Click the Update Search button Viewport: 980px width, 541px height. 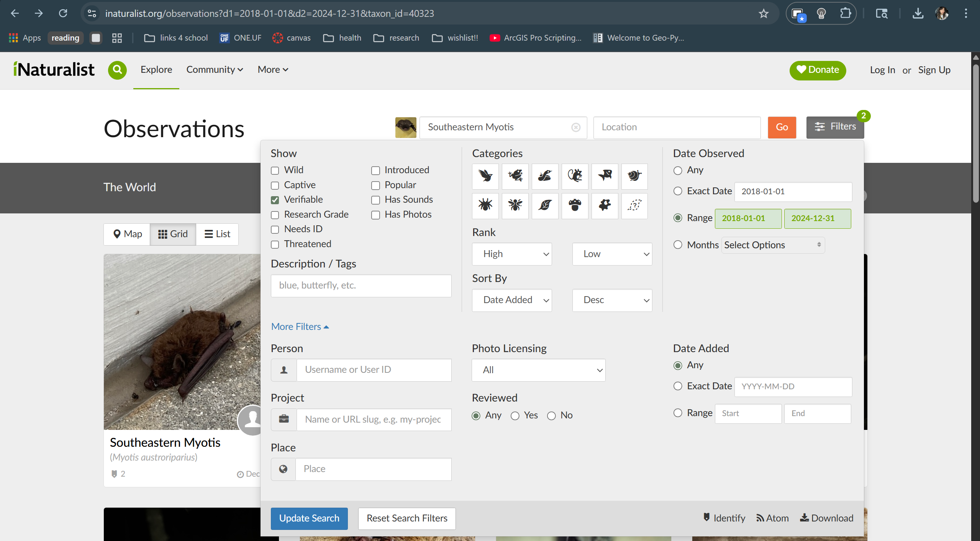coord(309,518)
